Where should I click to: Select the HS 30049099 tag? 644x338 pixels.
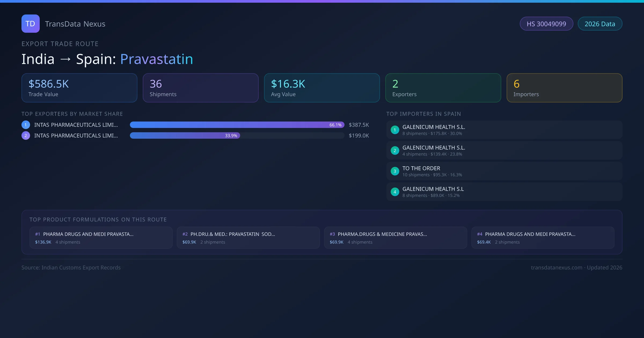tap(546, 24)
